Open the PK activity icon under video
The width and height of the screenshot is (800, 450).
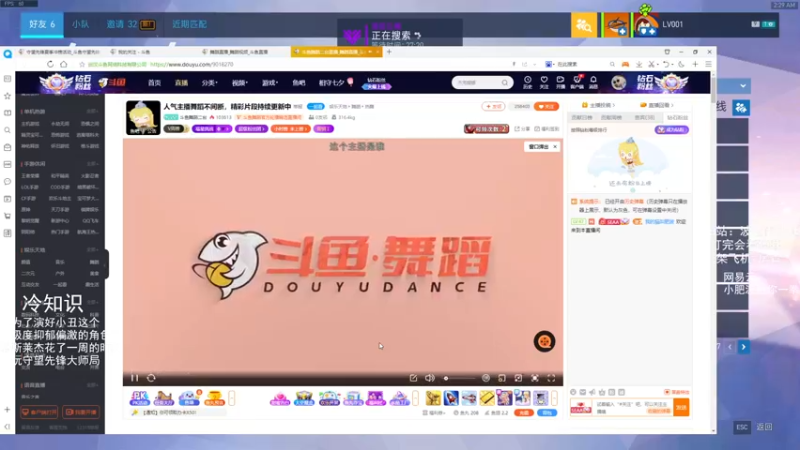point(139,398)
